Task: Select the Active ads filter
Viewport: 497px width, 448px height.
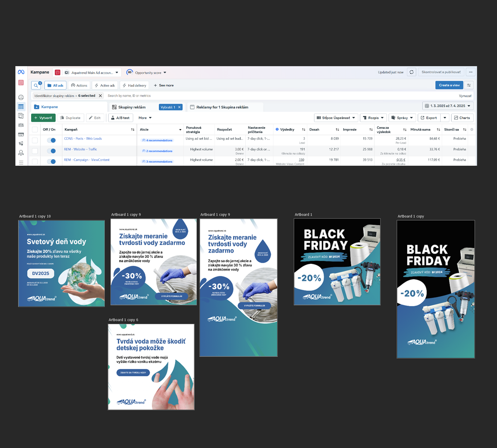Action: 105,85
